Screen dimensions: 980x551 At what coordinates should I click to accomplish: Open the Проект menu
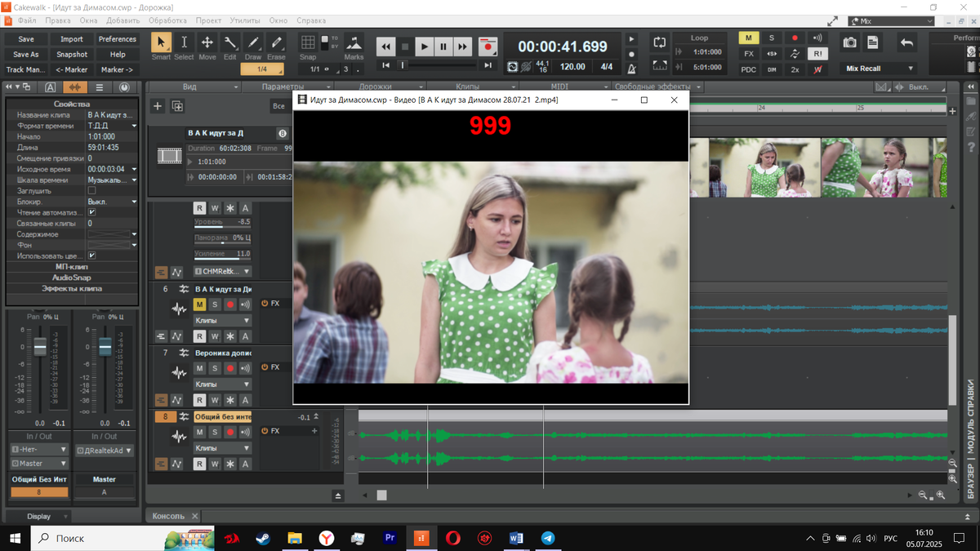click(208, 20)
